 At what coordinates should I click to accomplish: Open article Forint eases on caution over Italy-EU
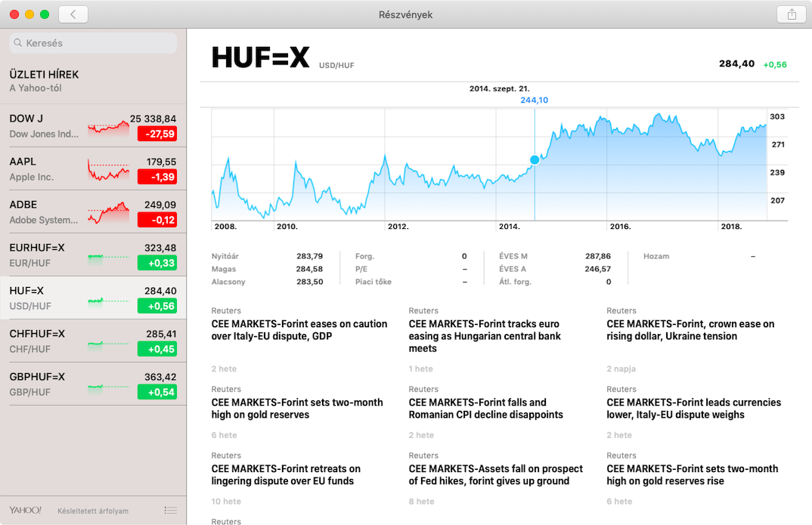pyautogui.click(x=299, y=330)
